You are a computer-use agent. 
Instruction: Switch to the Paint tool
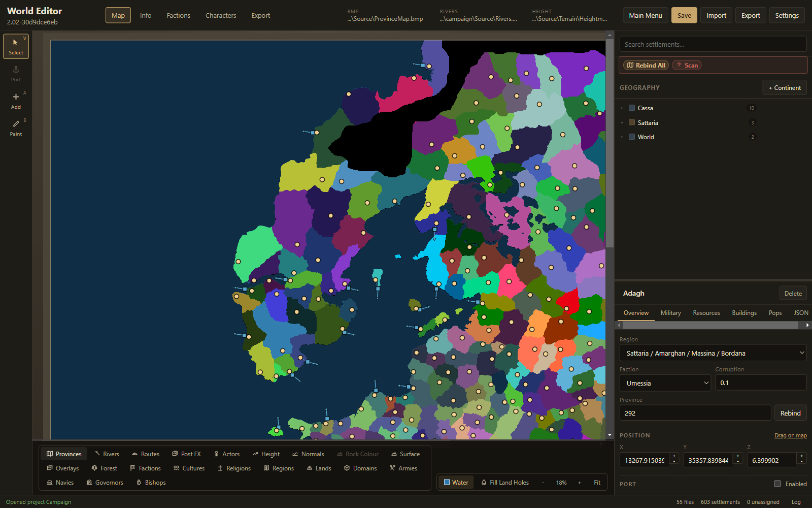click(16, 128)
